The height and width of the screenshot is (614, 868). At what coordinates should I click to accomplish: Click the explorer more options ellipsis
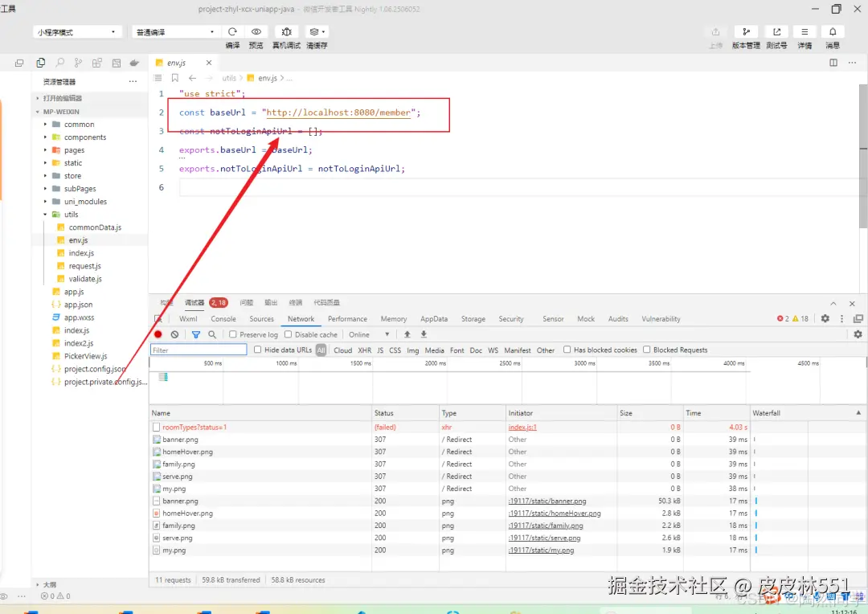[133, 81]
